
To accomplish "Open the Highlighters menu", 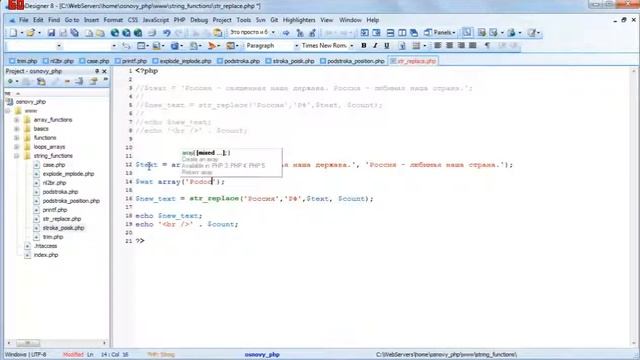I will point(299,20).
